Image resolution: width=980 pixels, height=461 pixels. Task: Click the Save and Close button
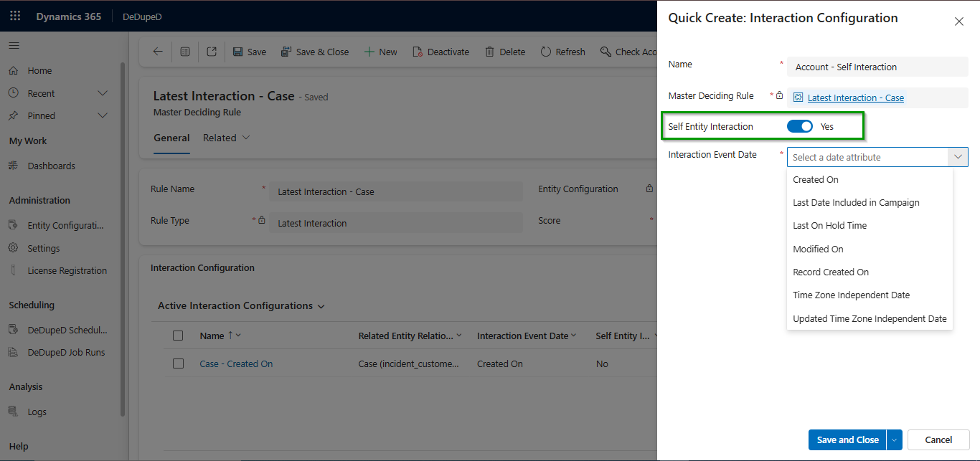[847, 439]
